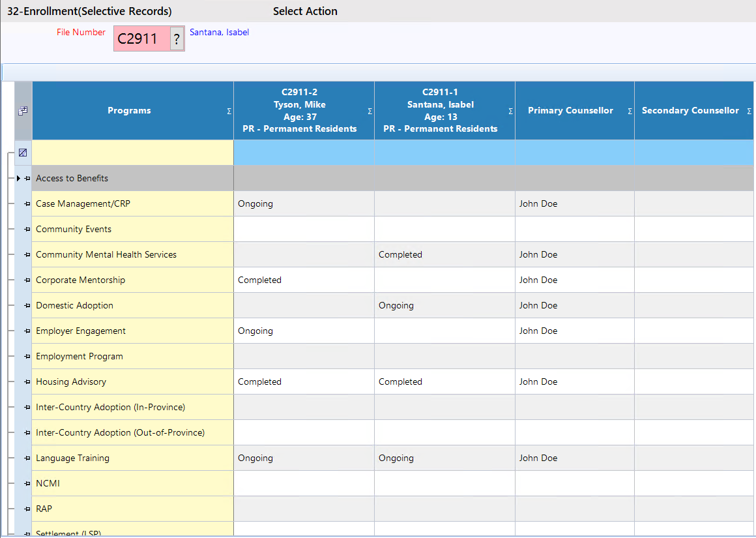Expand the Housing Advisory row
This screenshot has width=756, height=538.
pyautogui.click(x=27, y=382)
